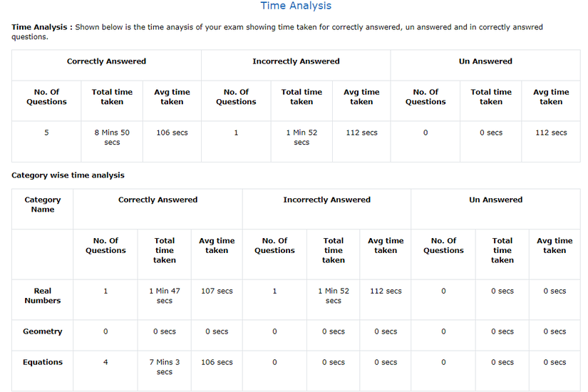Select Un Answered header in summary table

pyautogui.click(x=485, y=62)
